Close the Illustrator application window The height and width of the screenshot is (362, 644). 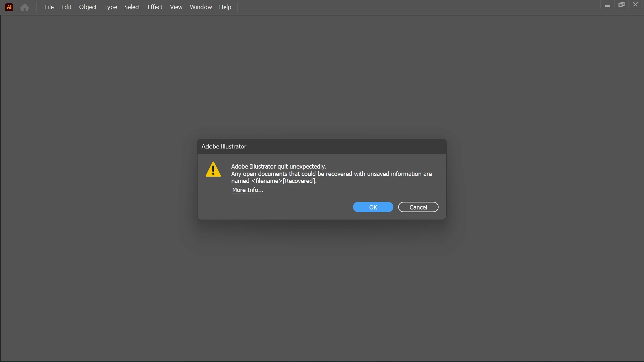click(x=635, y=5)
